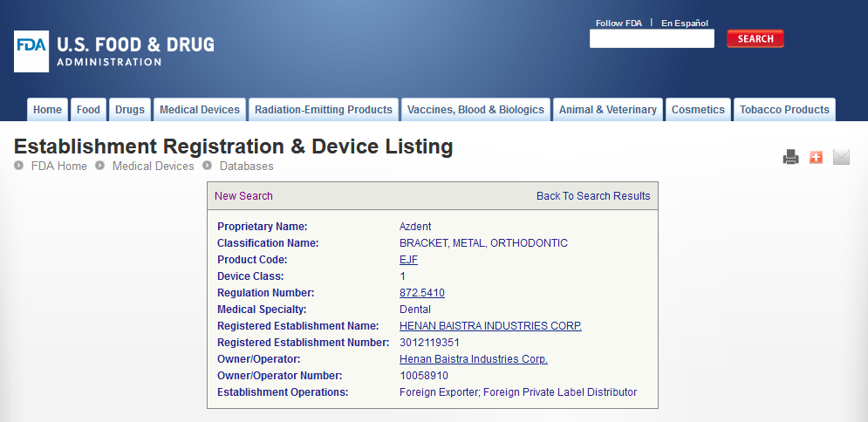
Task: Open product code EJF link
Action: (408, 260)
